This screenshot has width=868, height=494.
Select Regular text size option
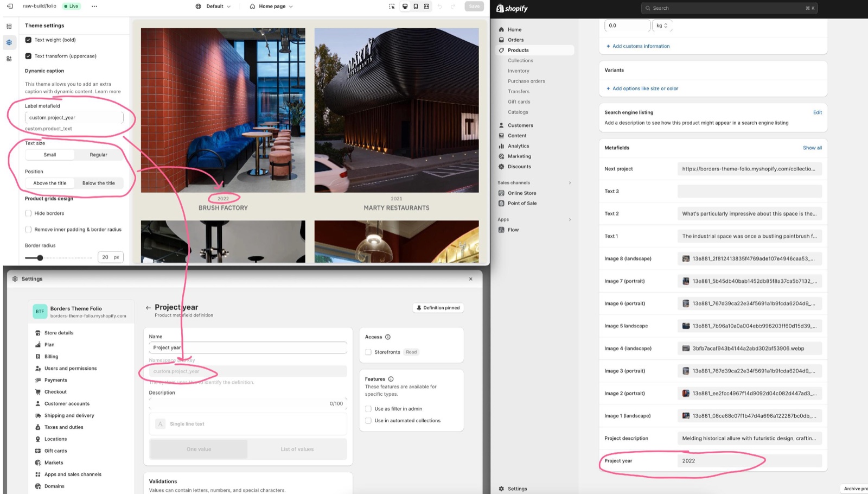click(x=98, y=155)
